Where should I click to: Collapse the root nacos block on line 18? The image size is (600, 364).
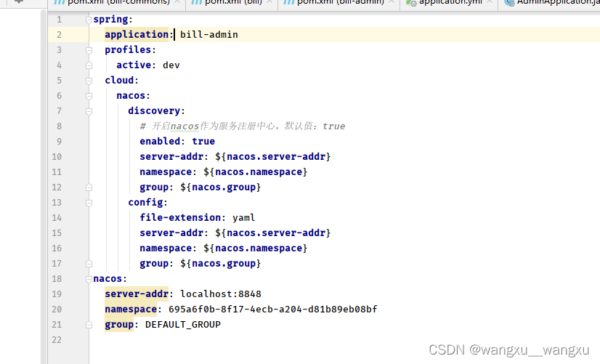click(x=89, y=279)
